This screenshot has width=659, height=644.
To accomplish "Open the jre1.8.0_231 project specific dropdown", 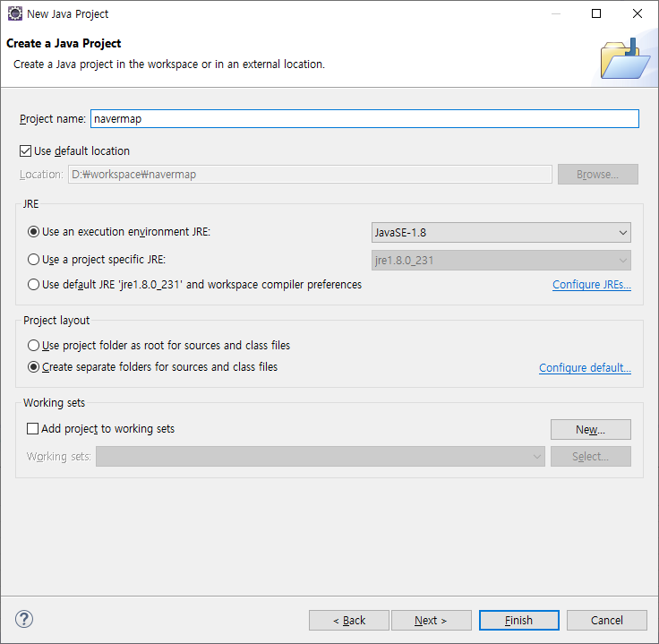I will coord(501,261).
